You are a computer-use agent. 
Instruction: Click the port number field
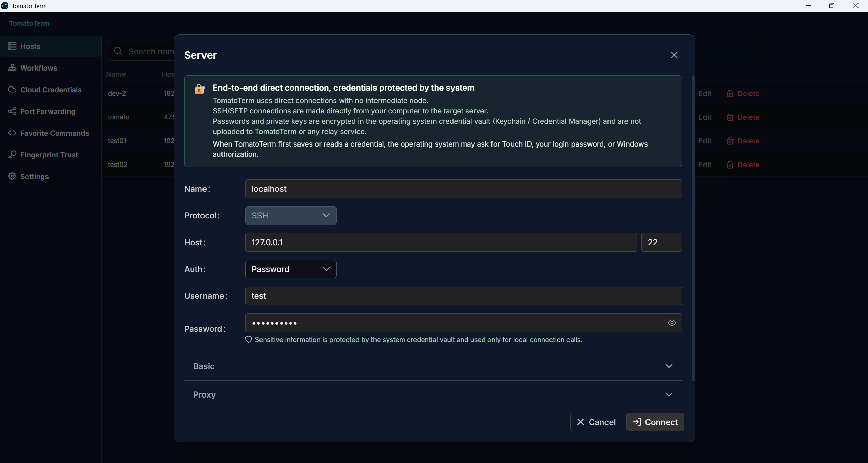[x=661, y=242]
